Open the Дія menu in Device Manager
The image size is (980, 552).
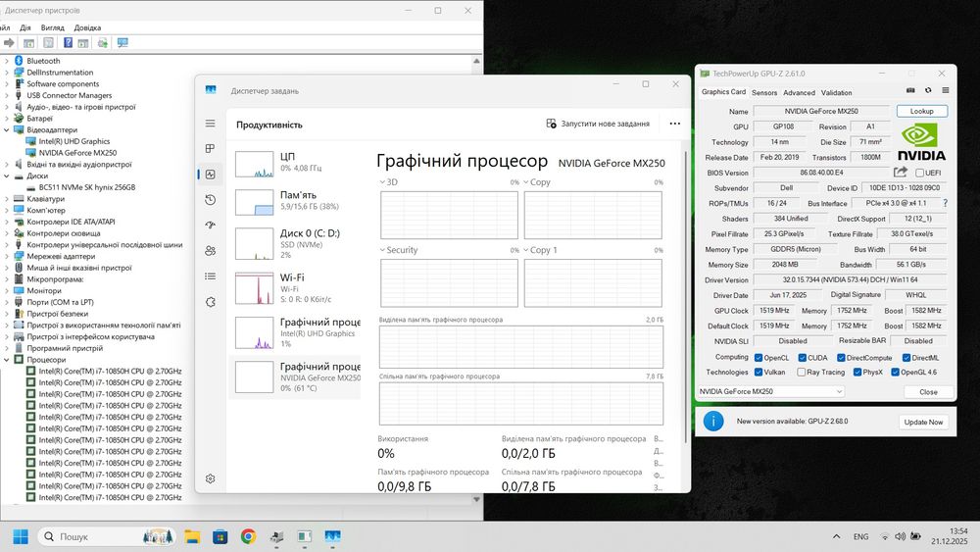click(25, 27)
